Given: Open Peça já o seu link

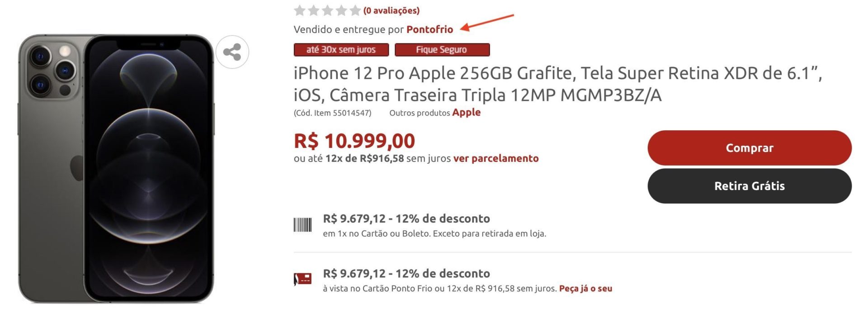Looking at the screenshot, I should (585, 289).
